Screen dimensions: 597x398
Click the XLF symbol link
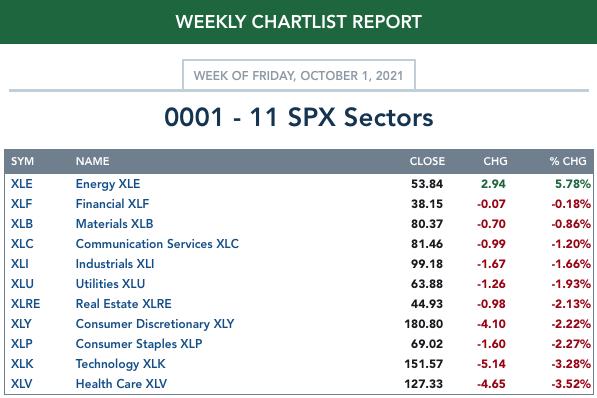pos(21,204)
